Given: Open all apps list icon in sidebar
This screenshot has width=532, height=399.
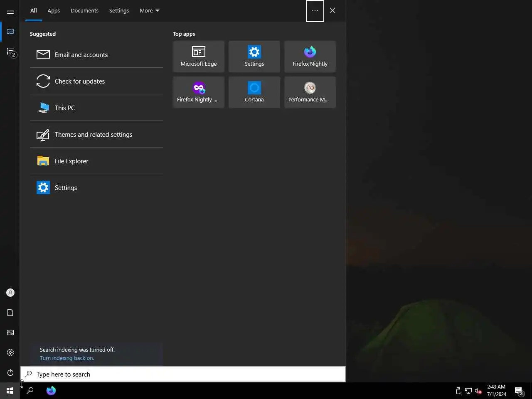Looking at the screenshot, I should point(10,52).
